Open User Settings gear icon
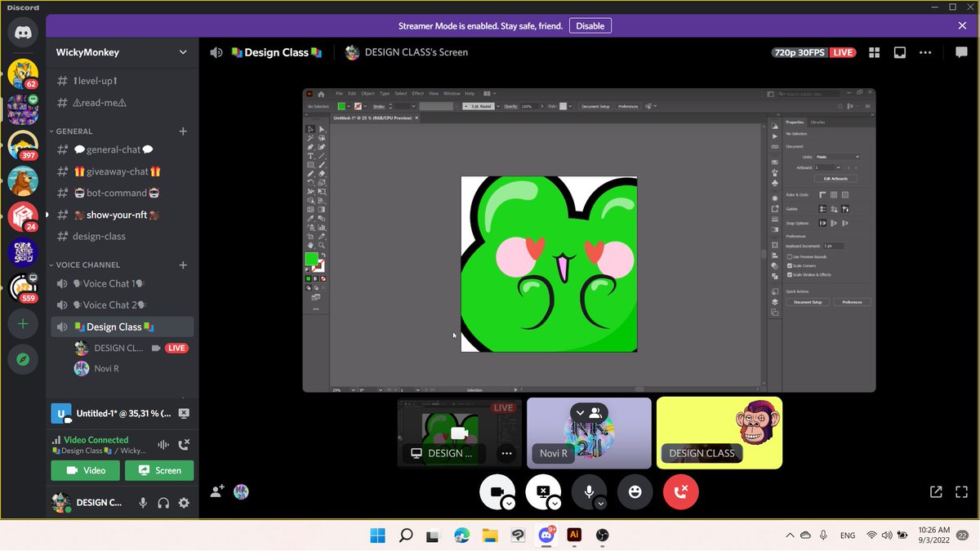The width and height of the screenshot is (980, 551). pyautogui.click(x=184, y=503)
